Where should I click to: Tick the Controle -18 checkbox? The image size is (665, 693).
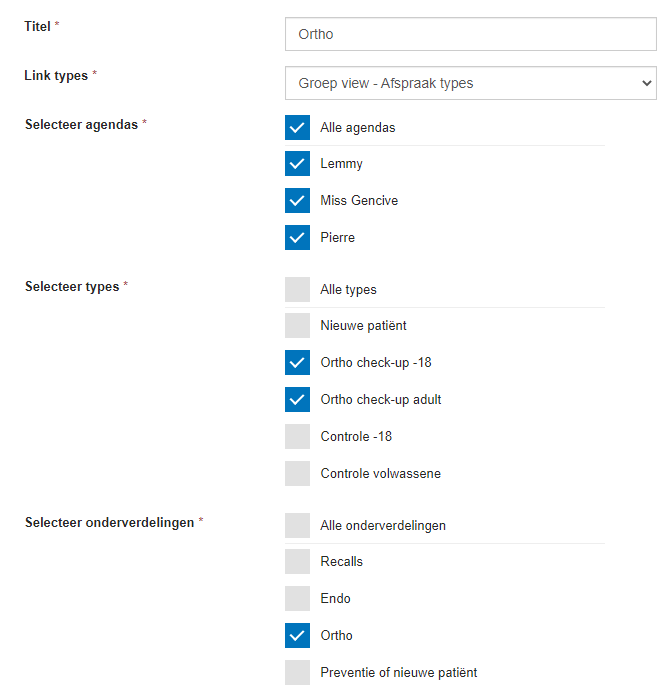coord(297,437)
